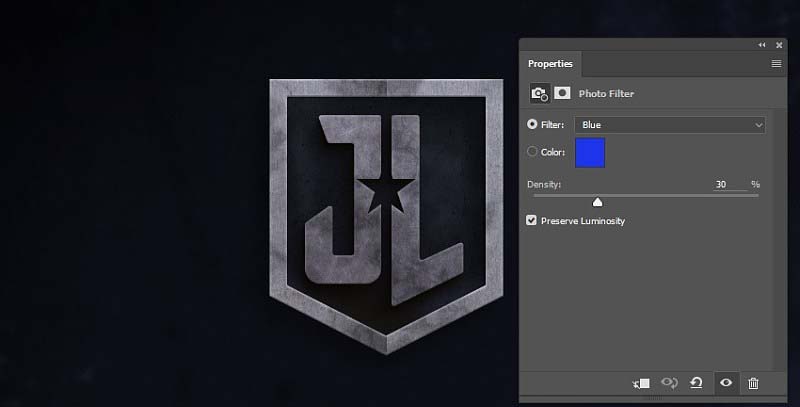Toggle adjustment layer visibility eye
The image size is (800, 407).
coord(726,383)
